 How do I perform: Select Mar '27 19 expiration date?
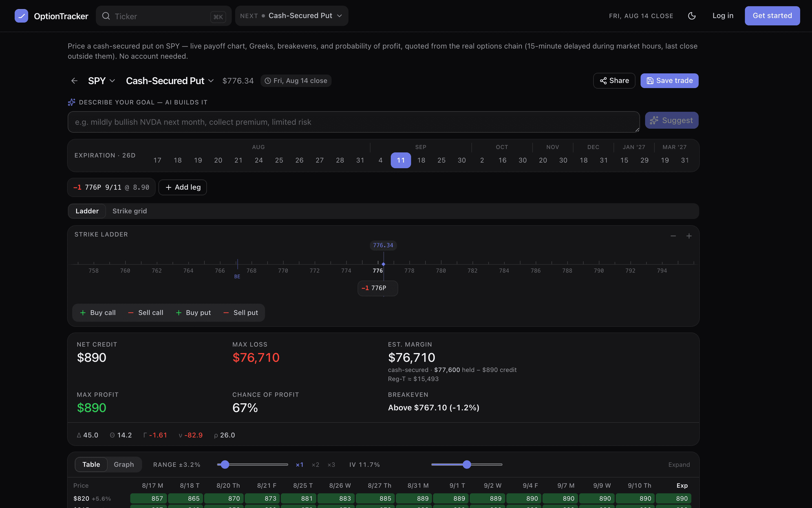pos(665,160)
